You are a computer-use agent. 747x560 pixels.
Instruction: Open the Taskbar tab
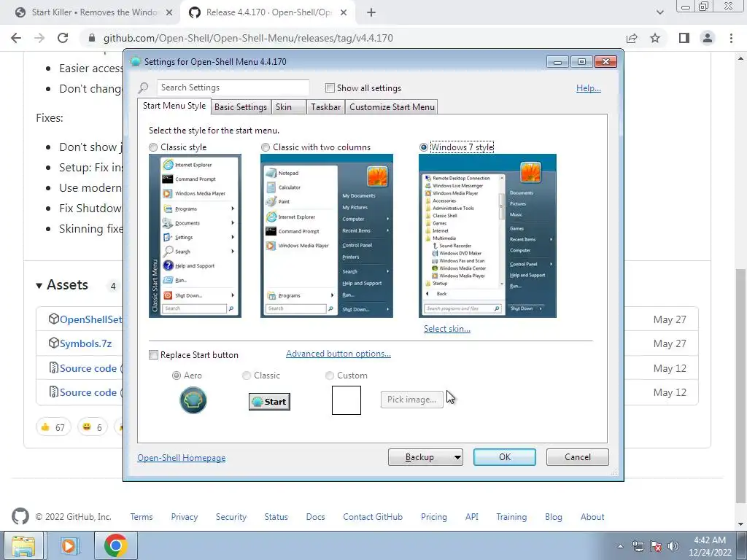click(x=325, y=106)
